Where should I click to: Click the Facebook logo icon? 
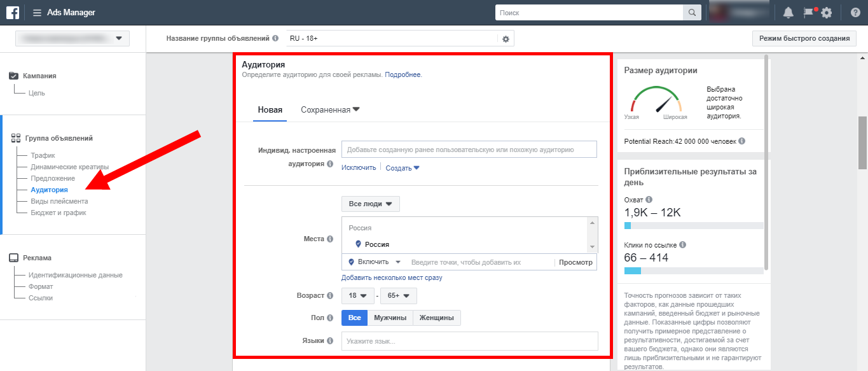pos(13,12)
